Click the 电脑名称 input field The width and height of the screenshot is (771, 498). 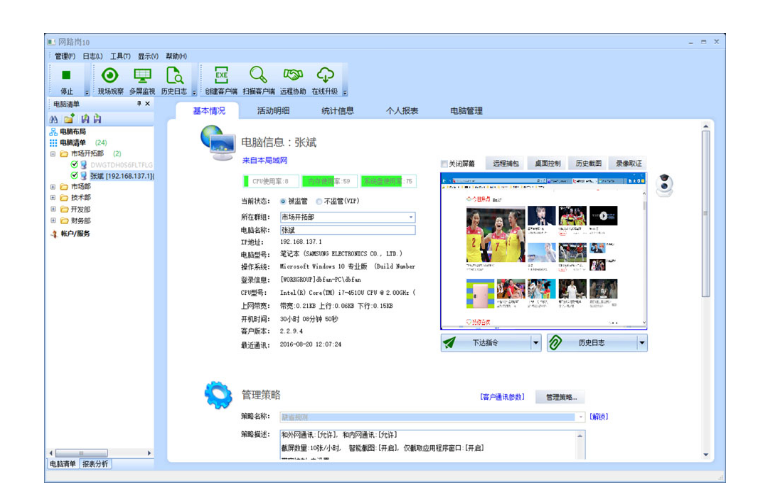(x=346, y=229)
